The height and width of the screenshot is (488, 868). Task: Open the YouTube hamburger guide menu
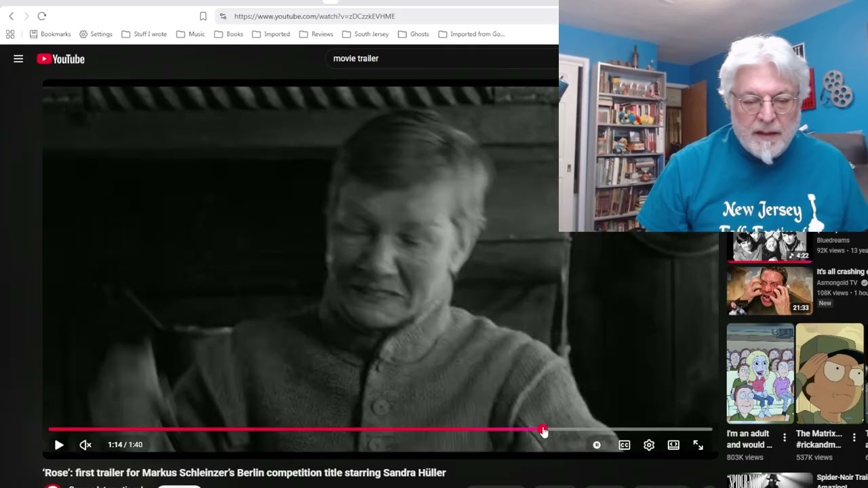point(18,59)
